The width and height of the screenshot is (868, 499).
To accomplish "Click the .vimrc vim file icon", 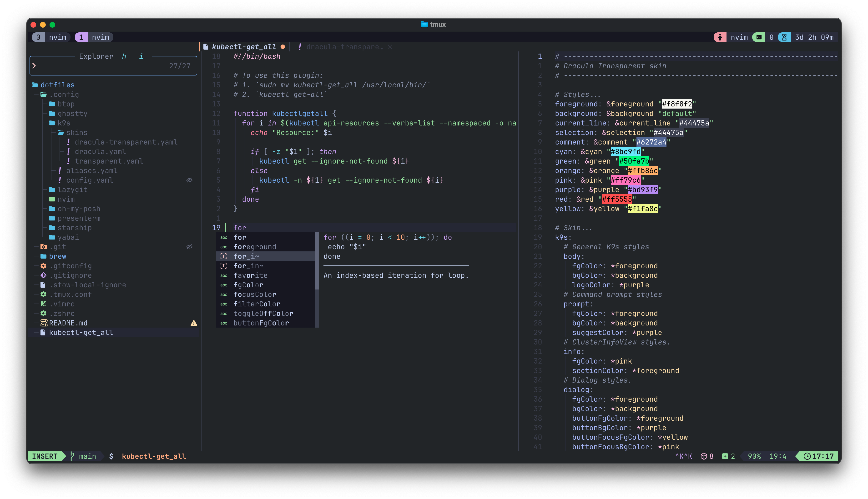I will [44, 304].
